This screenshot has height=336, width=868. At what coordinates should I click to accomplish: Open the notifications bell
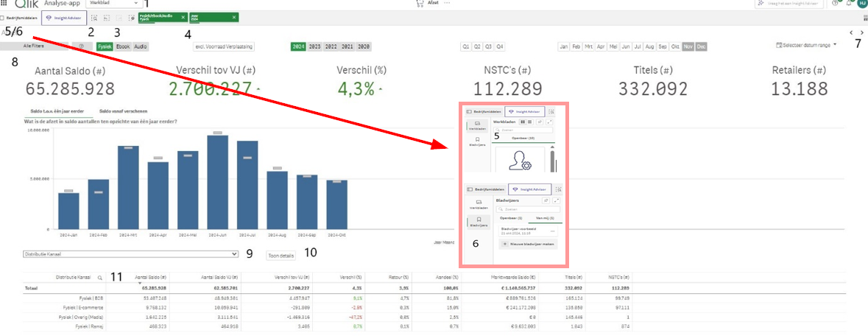(x=849, y=3)
